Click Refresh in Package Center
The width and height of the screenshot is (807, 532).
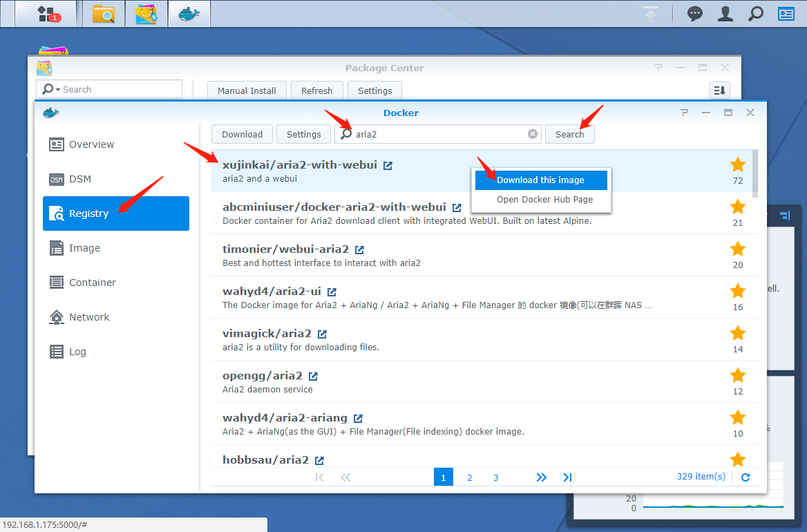[x=317, y=91]
